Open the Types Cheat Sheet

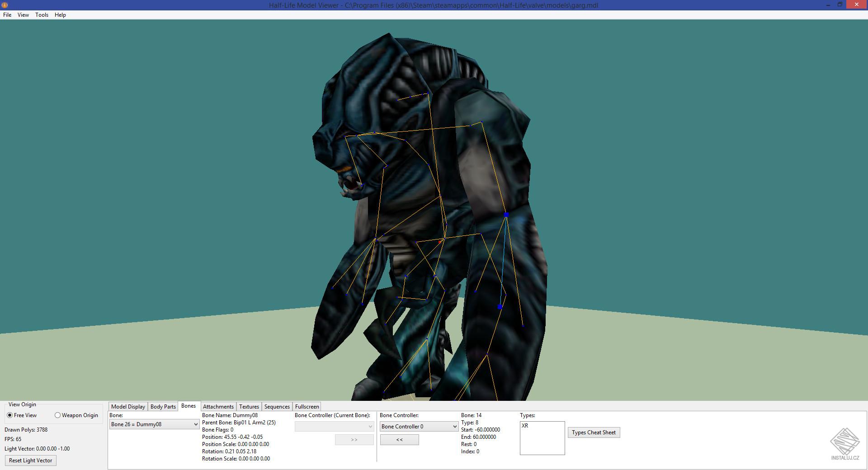594,432
